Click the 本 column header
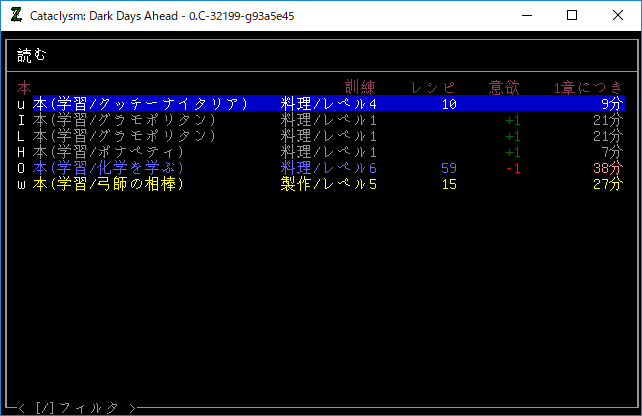The width and height of the screenshot is (642, 416). [25, 88]
